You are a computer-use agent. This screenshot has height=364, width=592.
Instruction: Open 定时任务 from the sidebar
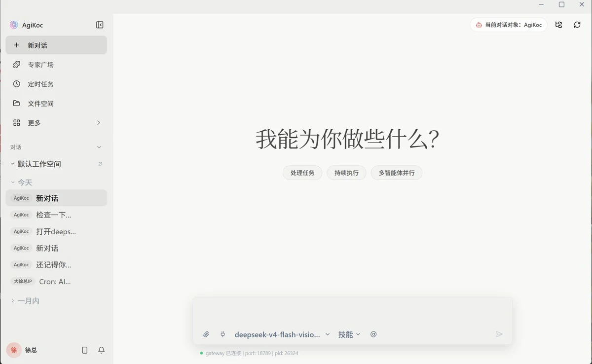(x=56, y=84)
